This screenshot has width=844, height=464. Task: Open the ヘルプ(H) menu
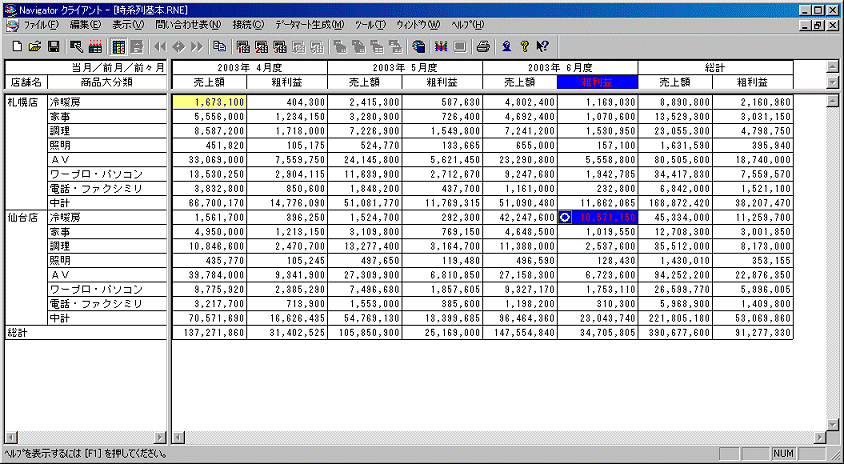tap(468, 25)
